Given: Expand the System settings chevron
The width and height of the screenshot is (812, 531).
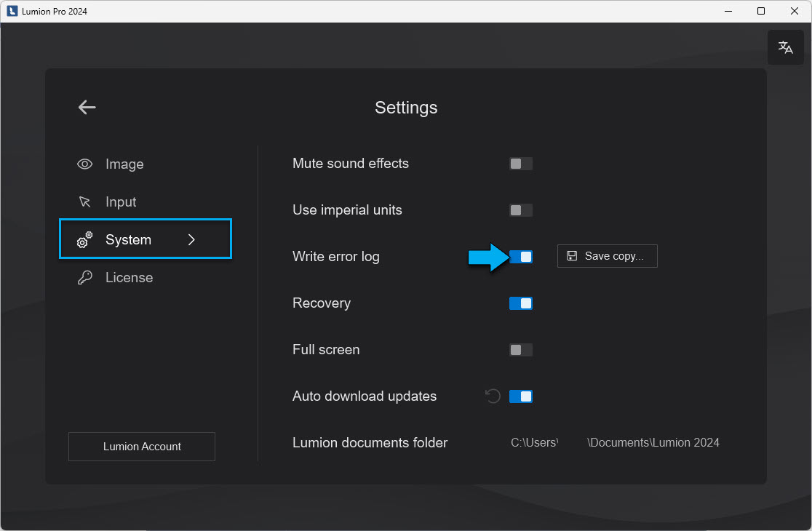Looking at the screenshot, I should (191, 239).
